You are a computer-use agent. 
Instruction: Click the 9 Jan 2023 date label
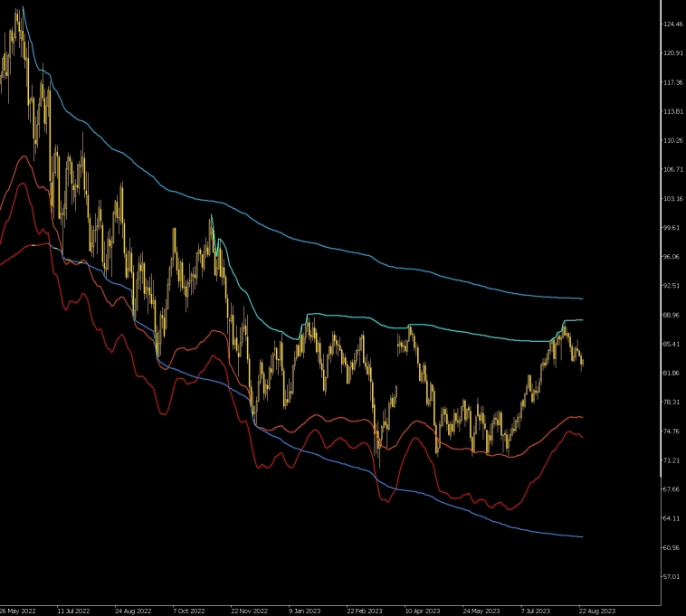click(x=304, y=611)
